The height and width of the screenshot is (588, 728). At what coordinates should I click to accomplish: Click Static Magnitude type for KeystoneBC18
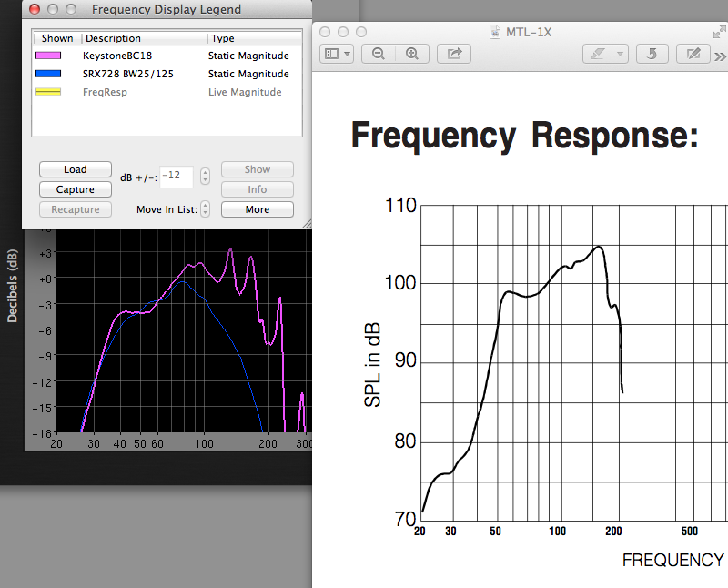tap(248, 56)
